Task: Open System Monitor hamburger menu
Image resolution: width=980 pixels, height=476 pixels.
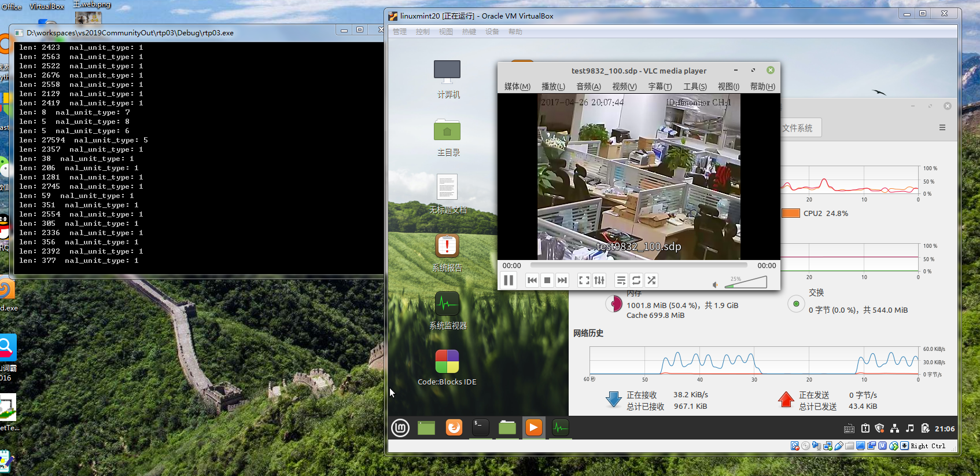Action: tap(942, 127)
